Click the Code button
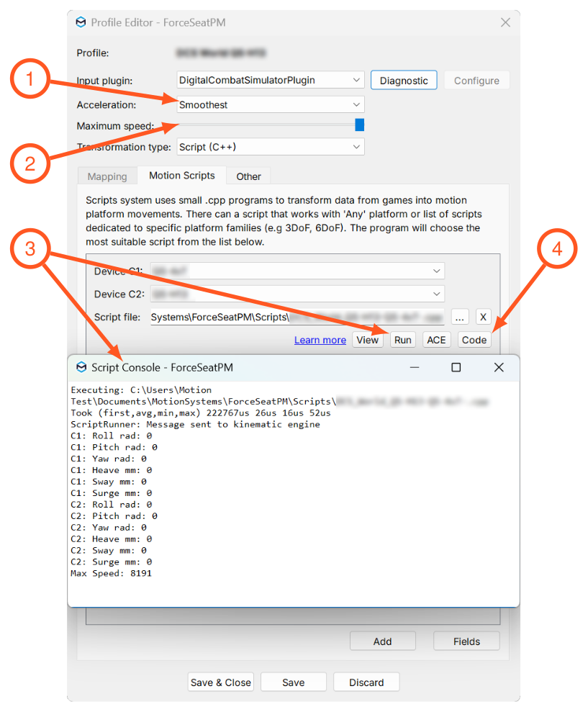 pos(474,340)
